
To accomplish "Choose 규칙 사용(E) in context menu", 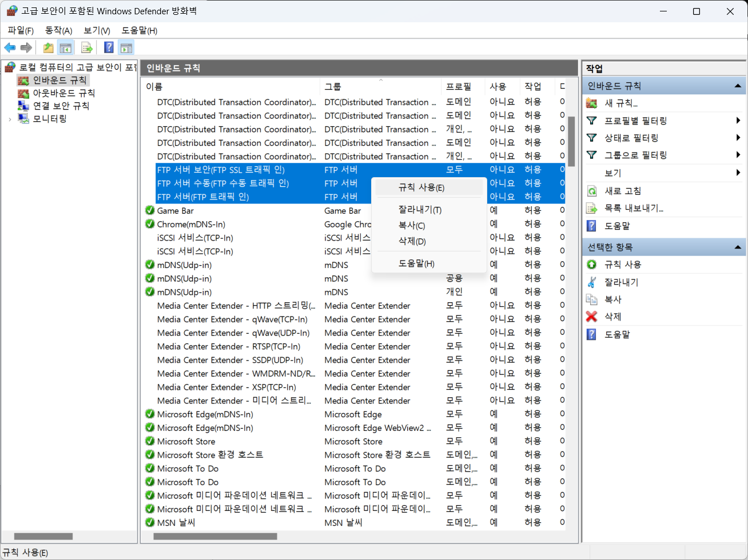I will pyautogui.click(x=429, y=187).
